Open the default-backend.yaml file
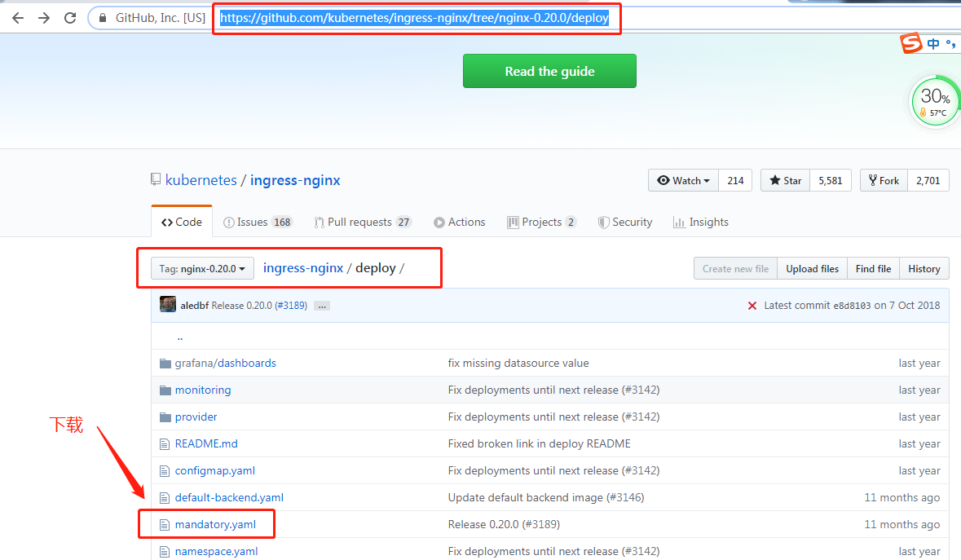 pyautogui.click(x=229, y=497)
